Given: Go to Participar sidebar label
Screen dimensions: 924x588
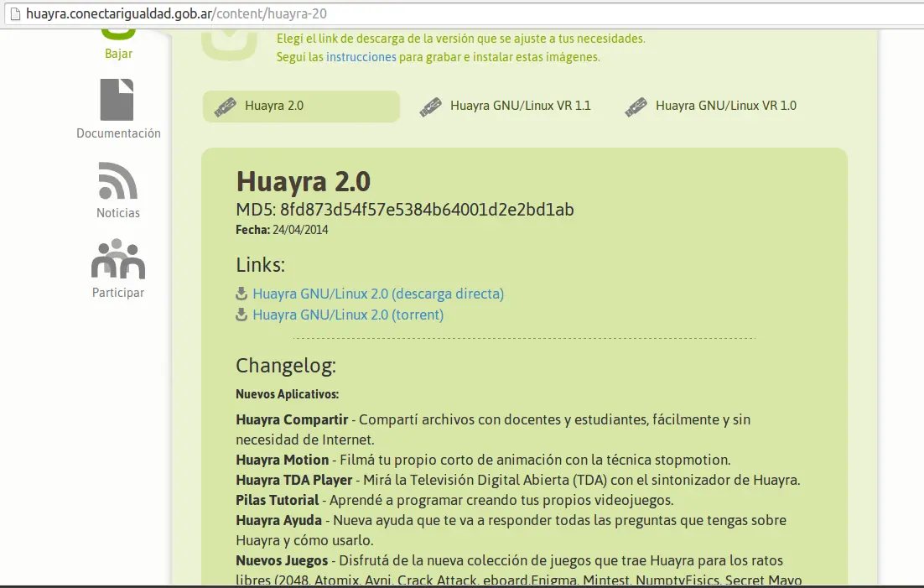Looking at the screenshot, I should tap(118, 293).
